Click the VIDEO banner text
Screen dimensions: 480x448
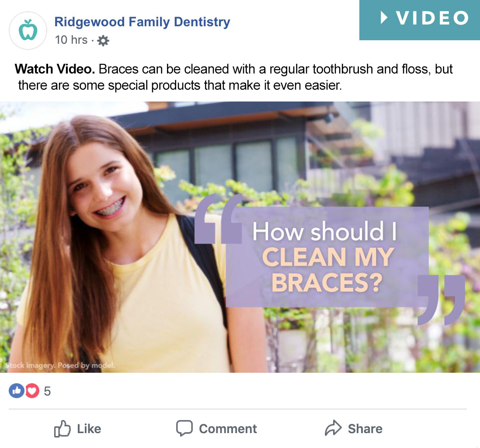432,18
